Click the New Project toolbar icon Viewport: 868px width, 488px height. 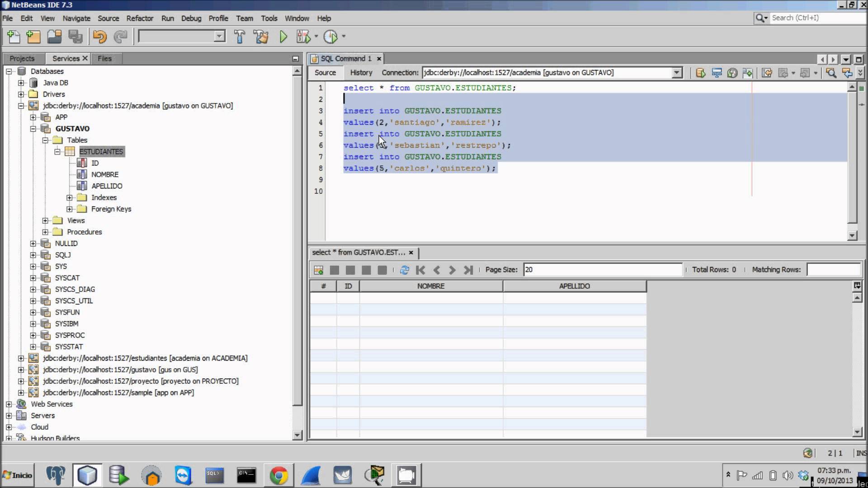tap(33, 37)
